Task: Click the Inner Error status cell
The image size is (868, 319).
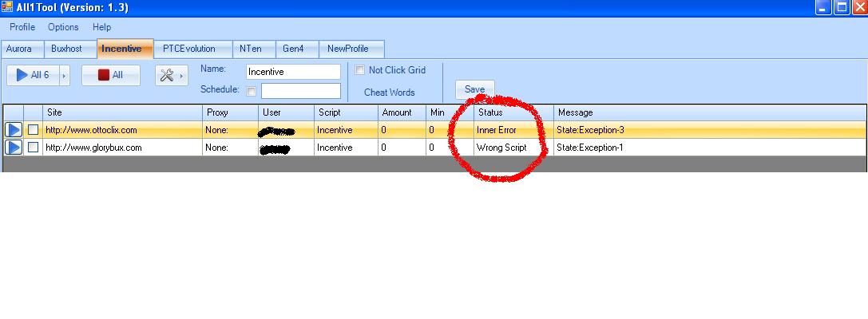Action: [x=513, y=130]
